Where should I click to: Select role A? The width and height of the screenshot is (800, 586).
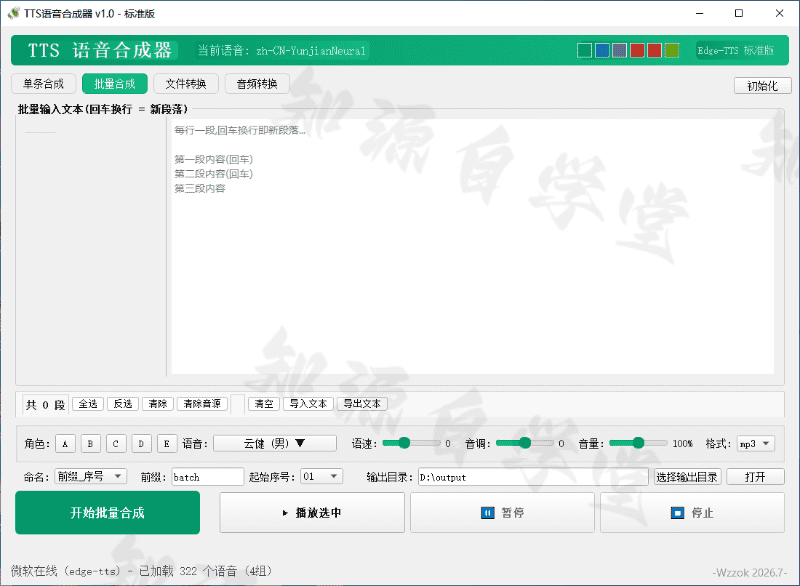pyautogui.click(x=65, y=444)
